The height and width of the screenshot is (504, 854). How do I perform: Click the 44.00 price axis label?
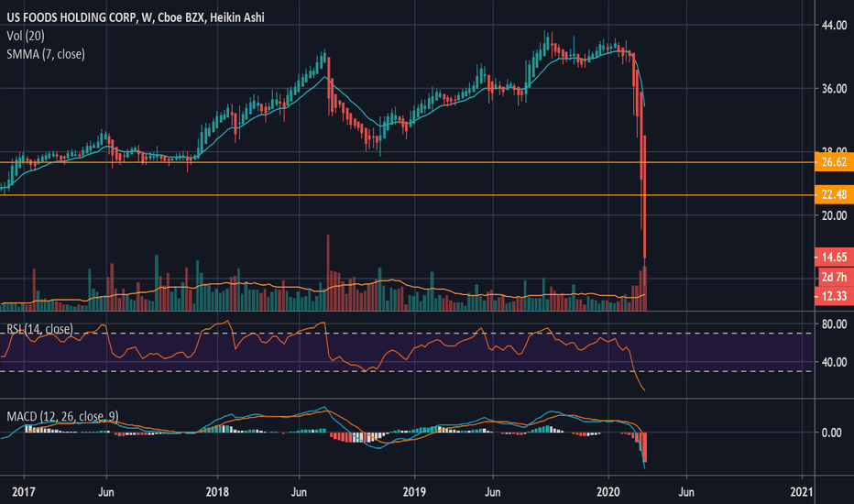834,25
